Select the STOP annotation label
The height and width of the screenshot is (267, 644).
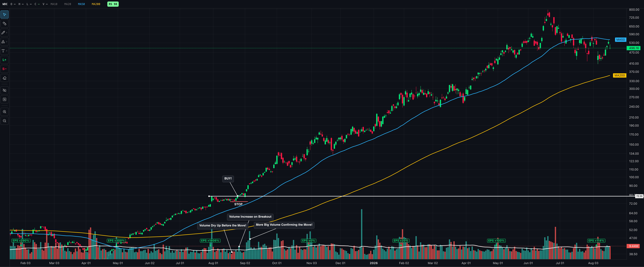click(238, 204)
